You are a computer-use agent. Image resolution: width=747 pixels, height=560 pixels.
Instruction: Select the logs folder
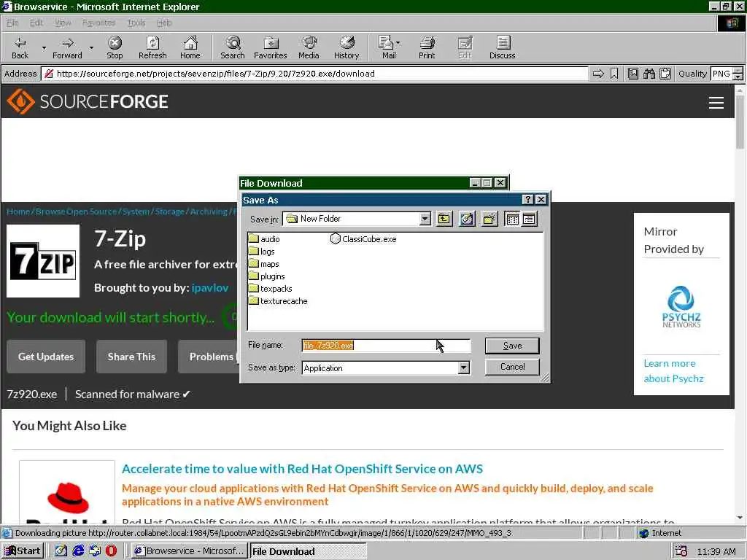click(x=262, y=252)
